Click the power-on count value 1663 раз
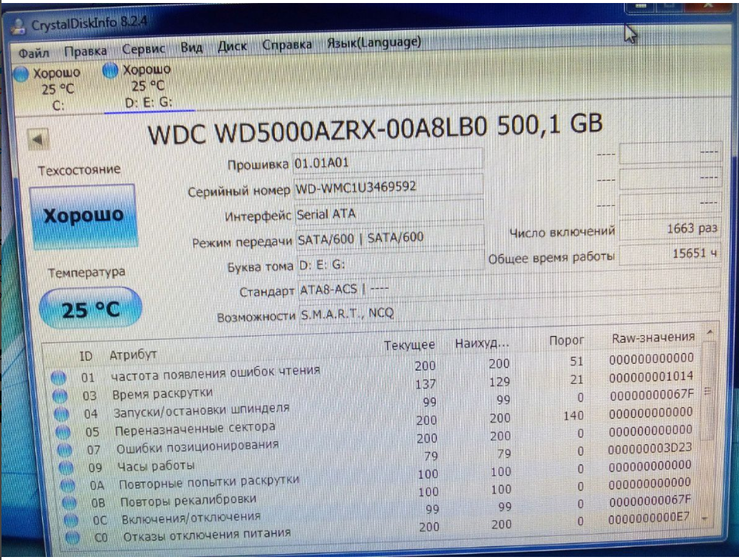This screenshot has height=560, width=739. point(670,229)
